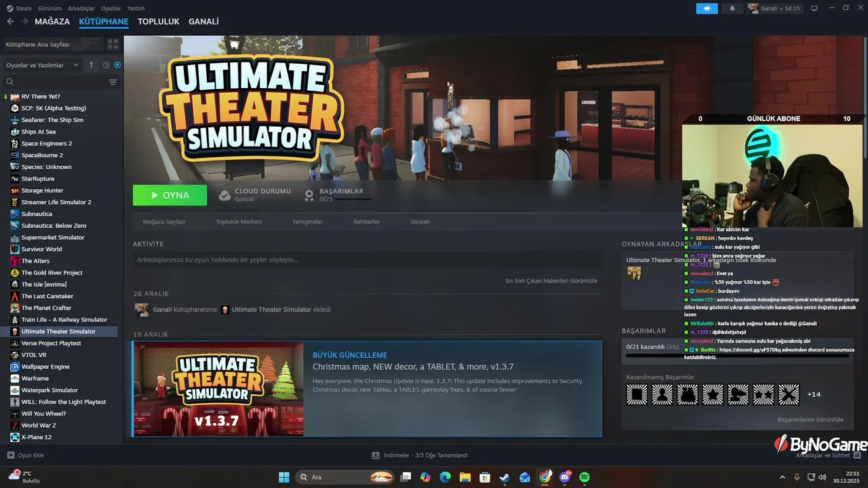The image size is (868, 488).
Task: Go back with the left arrow
Action: 10,22
